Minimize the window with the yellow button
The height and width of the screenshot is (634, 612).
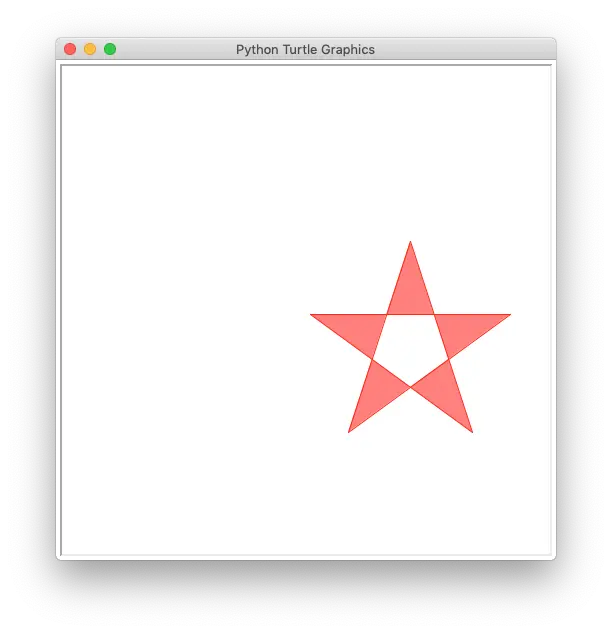point(90,49)
